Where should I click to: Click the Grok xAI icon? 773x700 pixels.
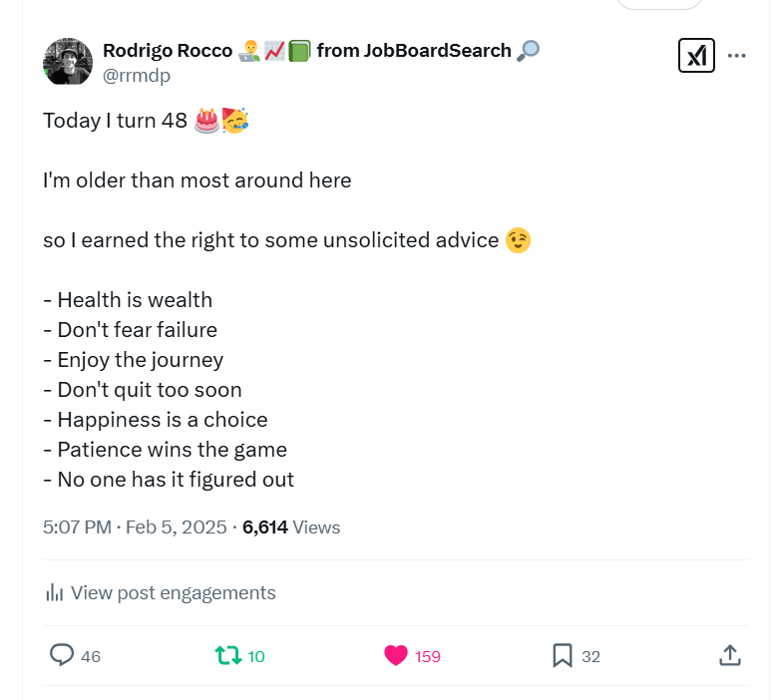coord(696,56)
